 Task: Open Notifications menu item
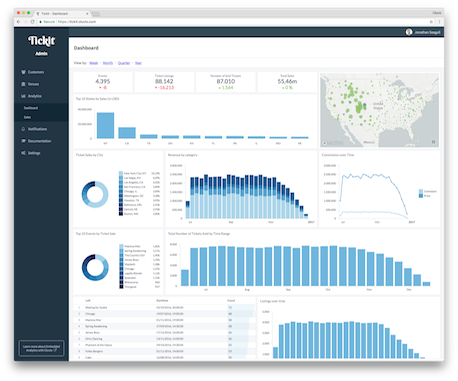click(37, 129)
